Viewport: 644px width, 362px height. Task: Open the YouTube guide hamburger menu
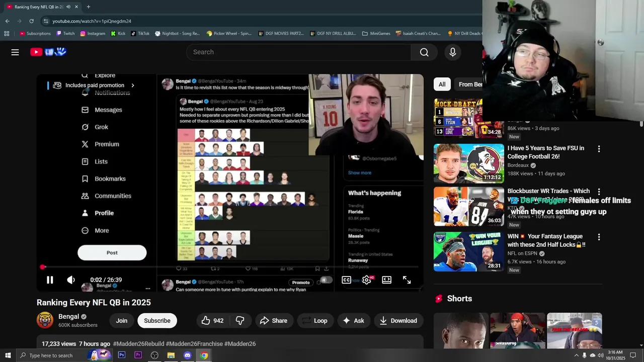[x=15, y=52]
